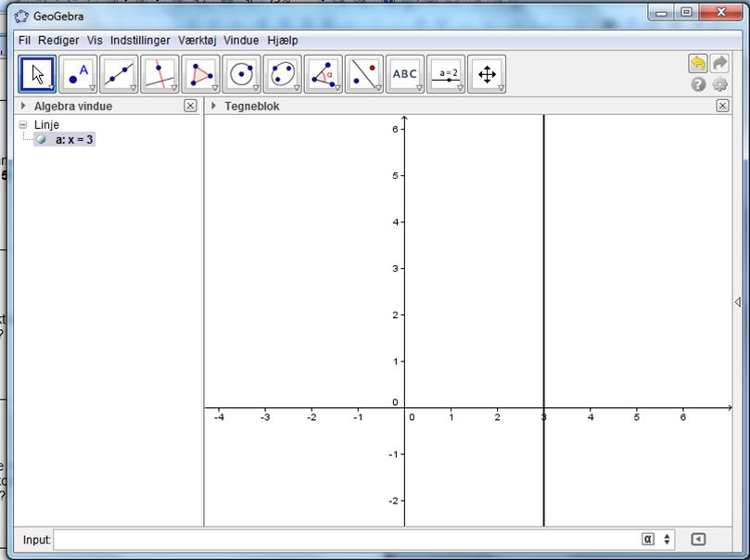Select the Ellipse conic tool
The image size is (750, 560).
tap(283, 74)
